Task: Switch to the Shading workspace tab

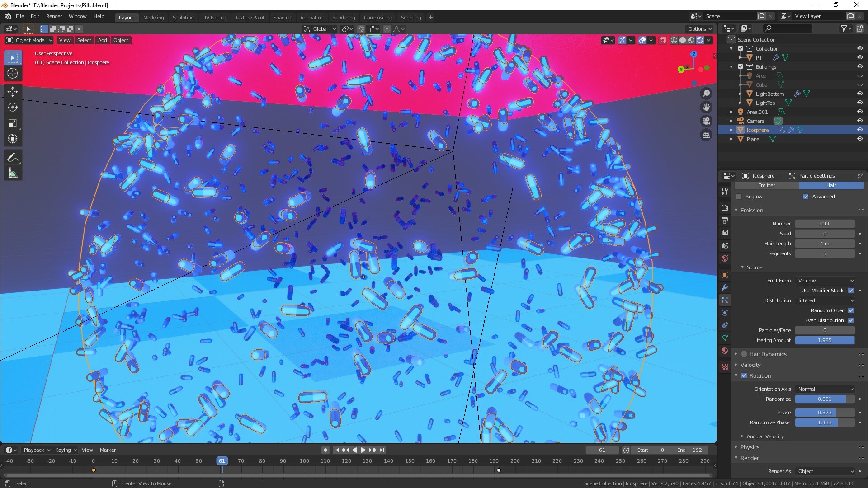Action: pyautogui.click(x=282, y=17)
